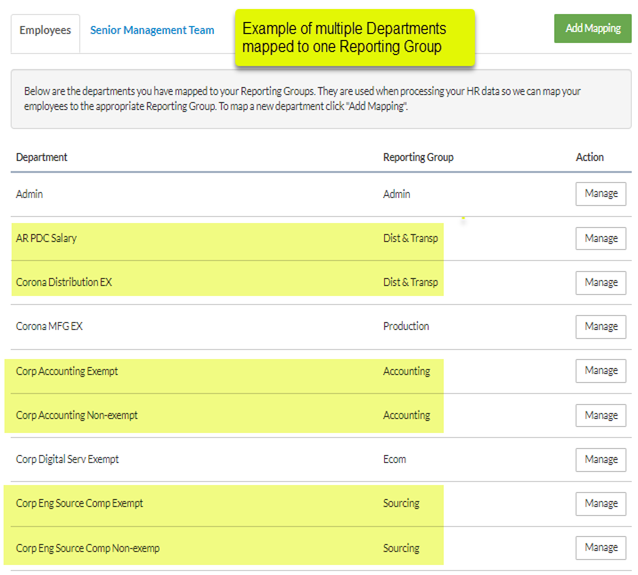Click the Department column header
This screenshot has height=575, width=638.
(42, 157)
